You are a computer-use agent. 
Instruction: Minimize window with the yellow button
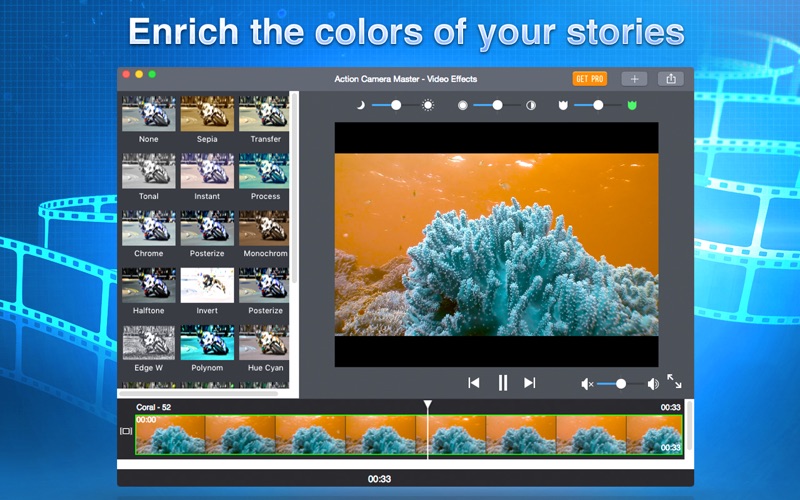tap(139, 74)
